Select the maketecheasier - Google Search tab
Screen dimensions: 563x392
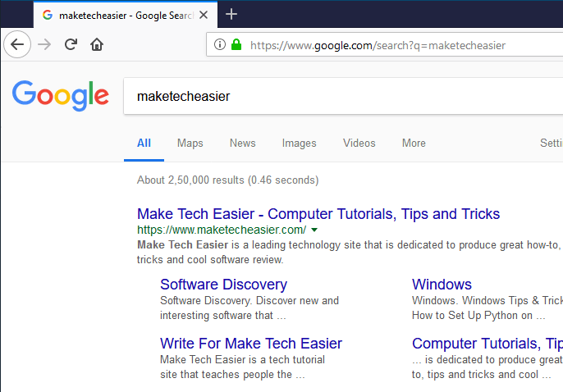pos(126,15)
